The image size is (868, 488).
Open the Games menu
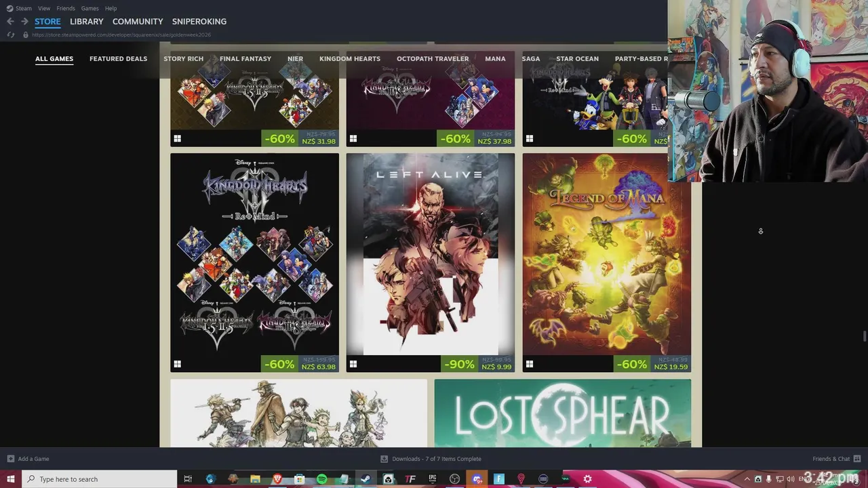point(90,8)
